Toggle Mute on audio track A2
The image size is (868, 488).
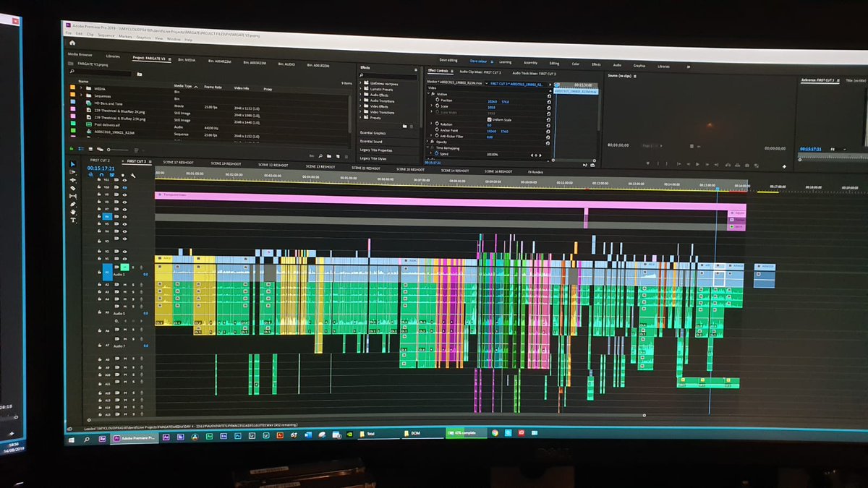click(x=124, y=285)
